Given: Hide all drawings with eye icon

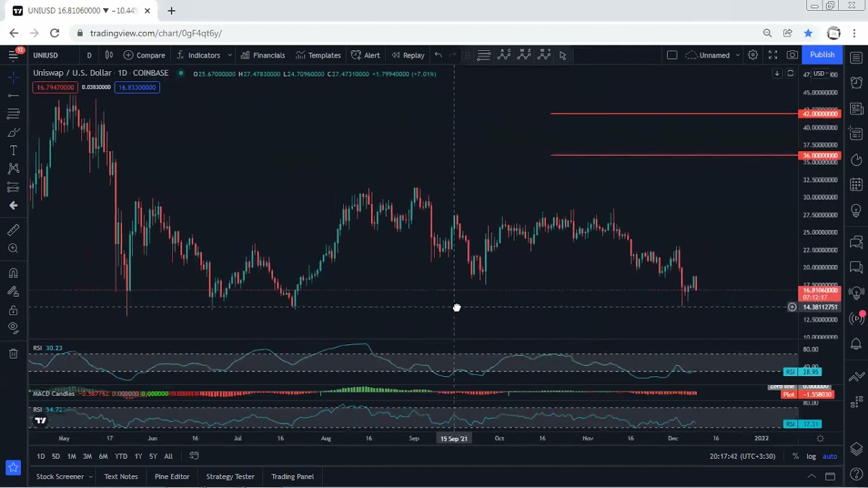Looking at the screenshot, I should click(13, 328).
